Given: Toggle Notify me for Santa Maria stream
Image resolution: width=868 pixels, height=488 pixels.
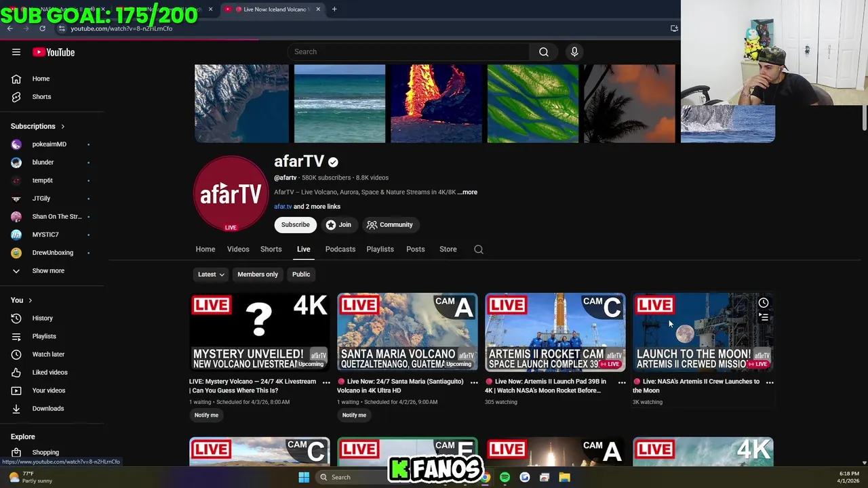Looking at the screenshot, I should (x=354, y=415).
